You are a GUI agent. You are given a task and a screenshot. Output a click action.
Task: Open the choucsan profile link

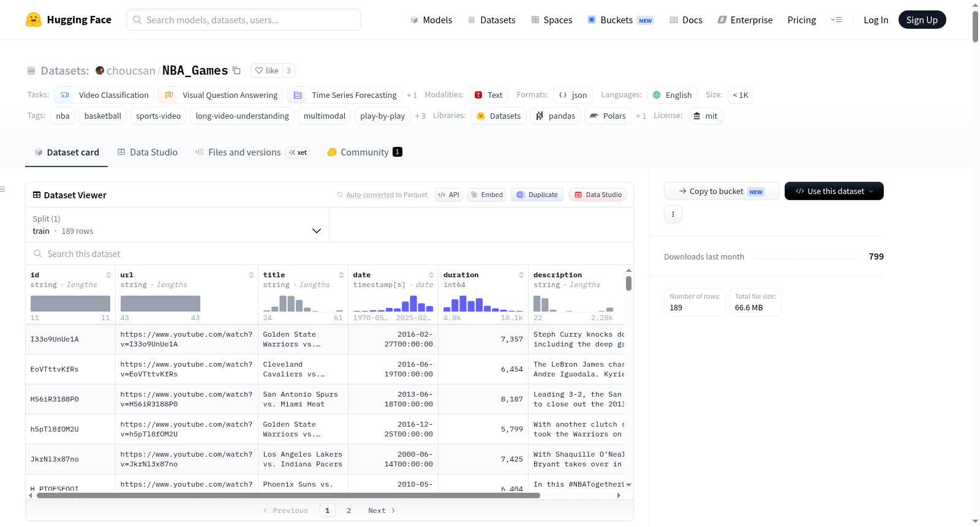coord(131,70)
